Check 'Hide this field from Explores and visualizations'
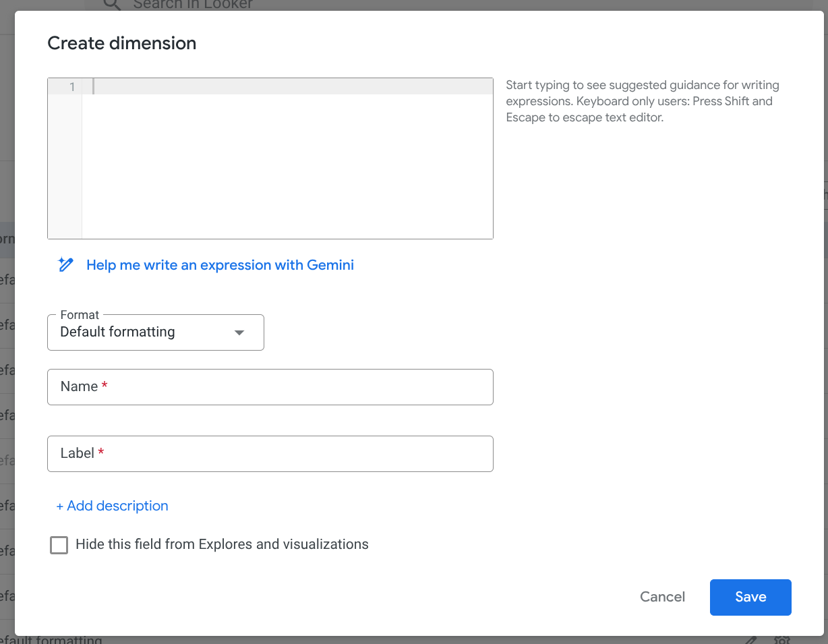The width and height of the screenshot is (828, 644). 59,545
